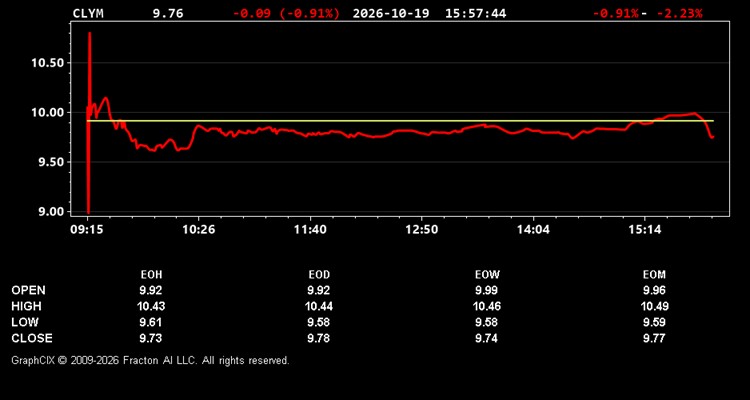Click the timestamp 15:57:44
This screenshot has width=750, height=400.
click(x=475, y=13)
